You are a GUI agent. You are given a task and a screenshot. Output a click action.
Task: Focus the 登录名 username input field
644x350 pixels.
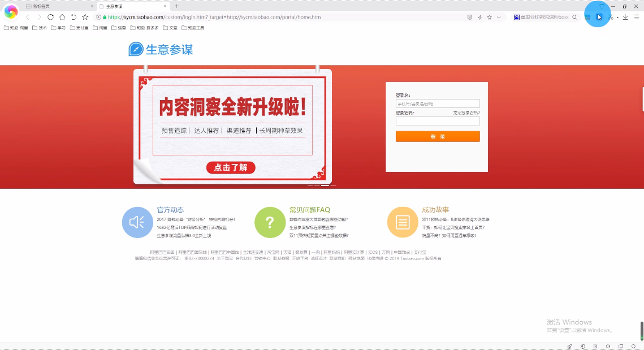click(438, 103)
